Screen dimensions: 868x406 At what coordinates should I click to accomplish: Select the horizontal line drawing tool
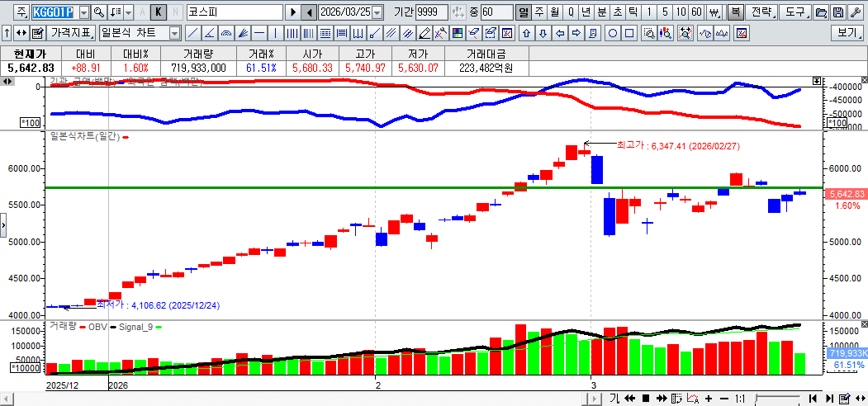tap(259, 34)
